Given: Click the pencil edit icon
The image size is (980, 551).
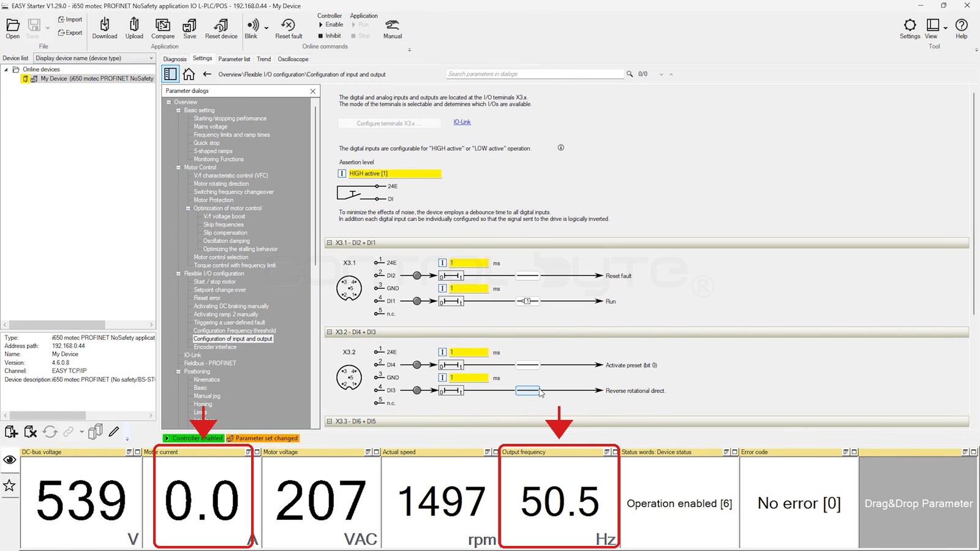Looking at the screenshot, I should pos(114,432).
